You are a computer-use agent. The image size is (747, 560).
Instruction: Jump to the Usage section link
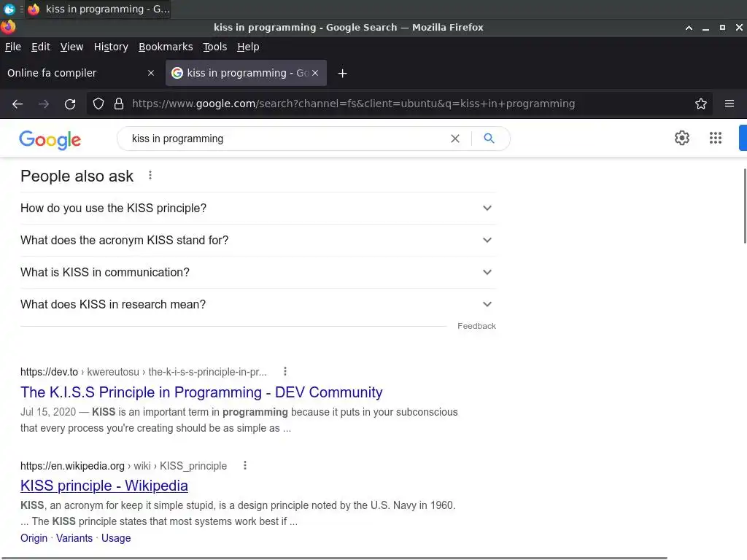pos(116,537)
